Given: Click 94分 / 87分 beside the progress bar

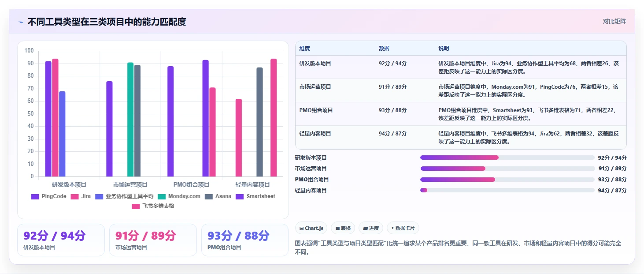Looking at the screenshot, I should click(612, 191).
